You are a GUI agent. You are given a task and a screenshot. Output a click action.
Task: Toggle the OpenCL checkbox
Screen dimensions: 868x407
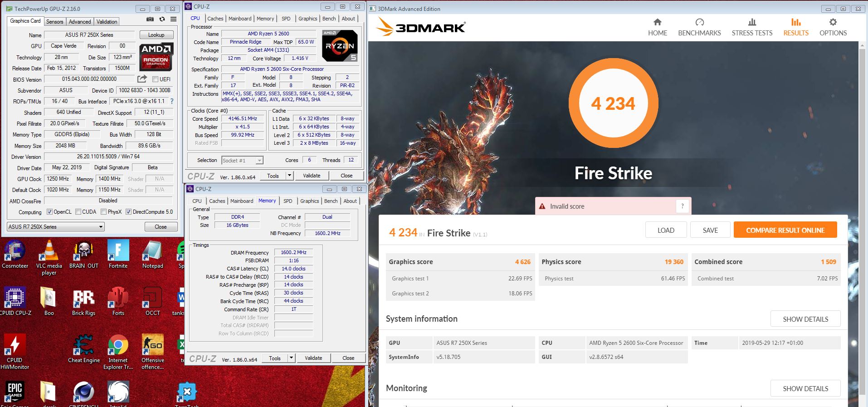[50, 212]
